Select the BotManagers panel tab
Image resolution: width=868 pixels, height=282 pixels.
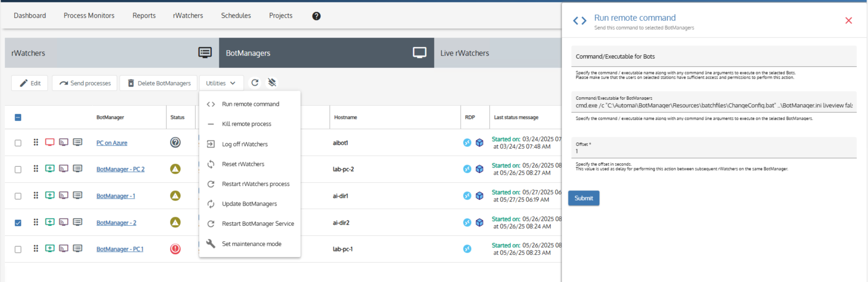coord(326,53)
